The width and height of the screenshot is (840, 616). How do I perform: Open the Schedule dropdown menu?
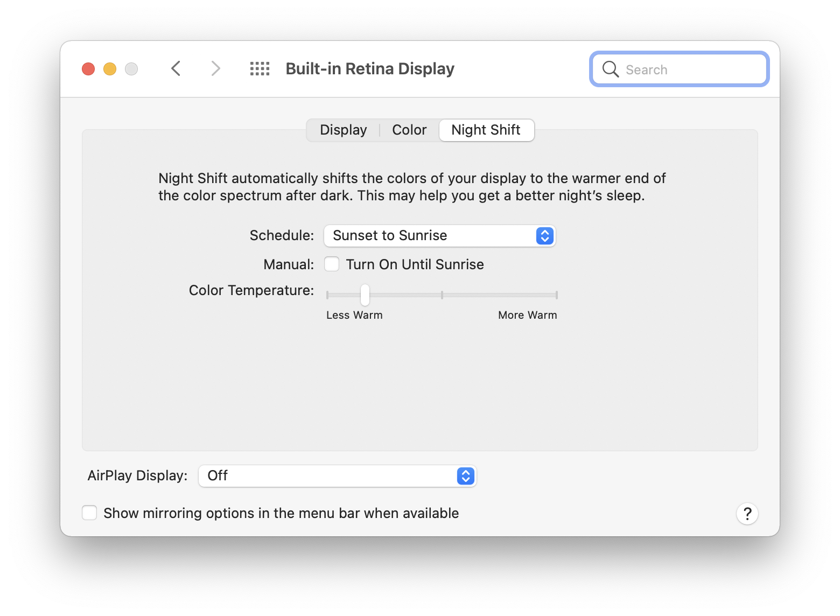[x=439, y=236]
